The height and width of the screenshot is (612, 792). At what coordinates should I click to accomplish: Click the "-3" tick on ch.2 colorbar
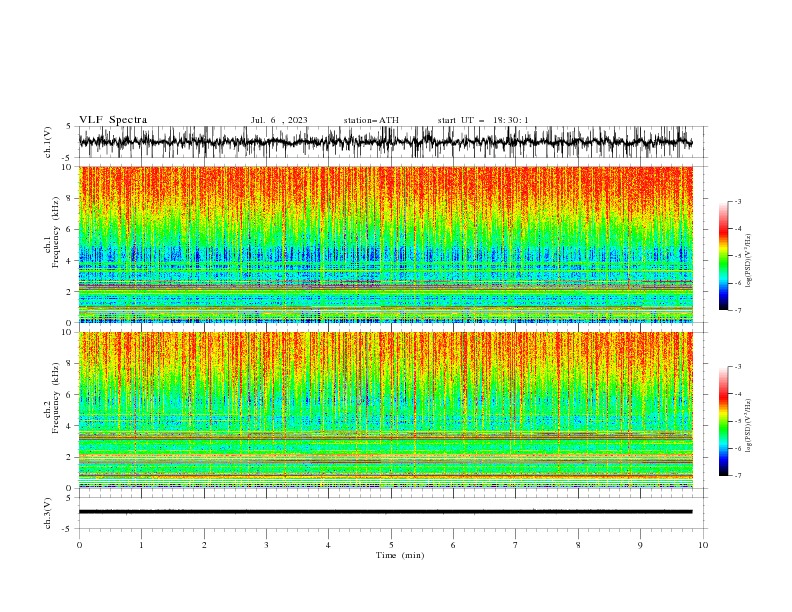pyautogui.click(x=737, y=367)
